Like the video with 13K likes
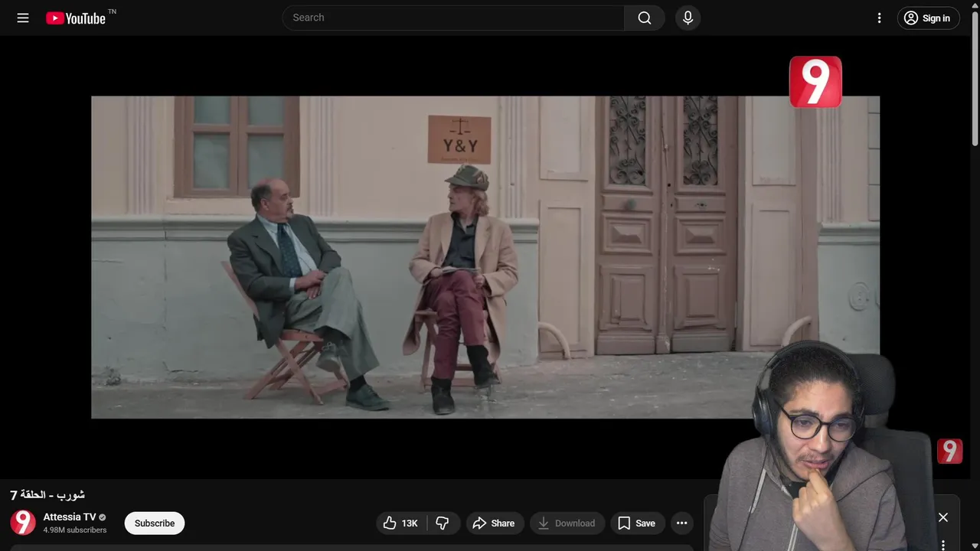980x551 pixels. point(401,523)
